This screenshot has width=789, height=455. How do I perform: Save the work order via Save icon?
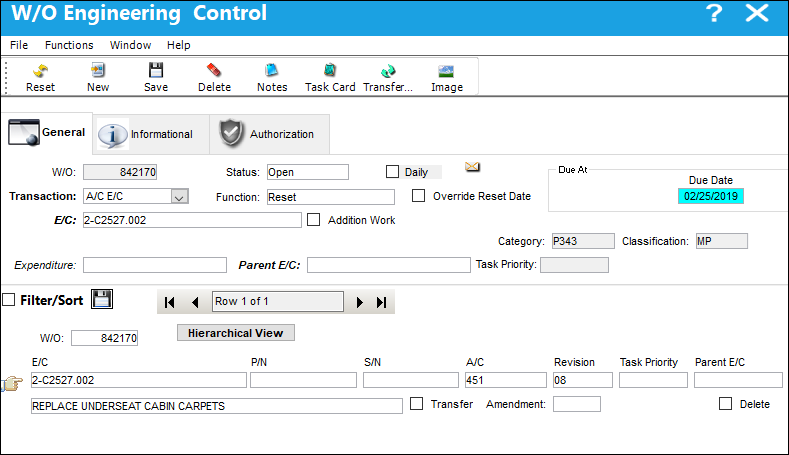coord(156,70)
